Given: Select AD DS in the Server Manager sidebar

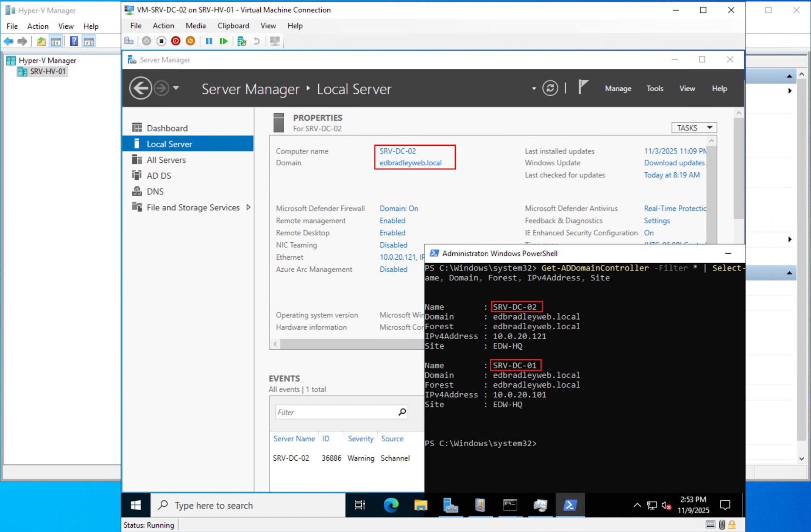Looking at the screenshot, I should click(x=158, y=176).
